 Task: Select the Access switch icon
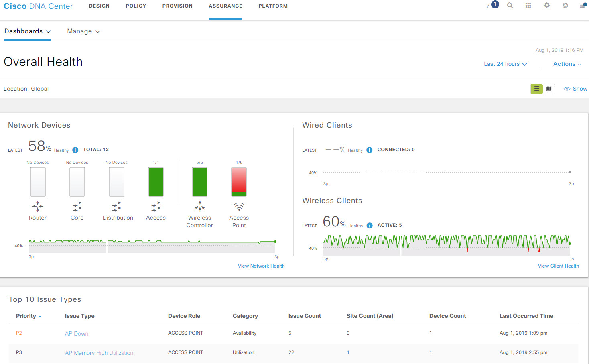tap(156, 207)
